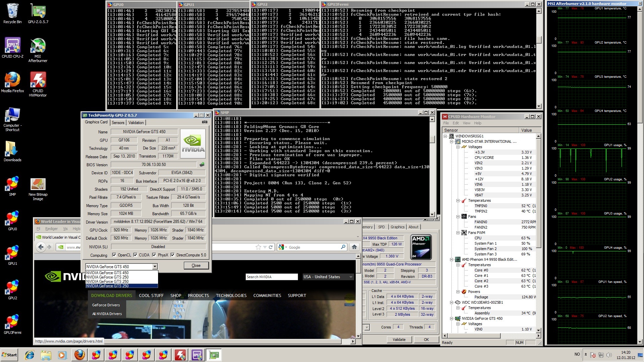Click the GPU-Z screenshot camera icon
Viewport: 644px width, 362px height.
[204, 122]
